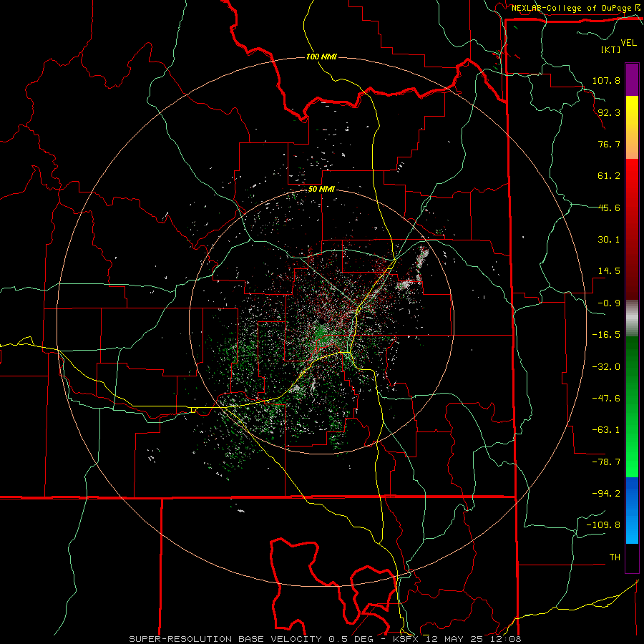Image resolution: width=644 pixels, height=644 pixels.
Task: Click the blue segment of the color bar
Action: click(632, 510)
